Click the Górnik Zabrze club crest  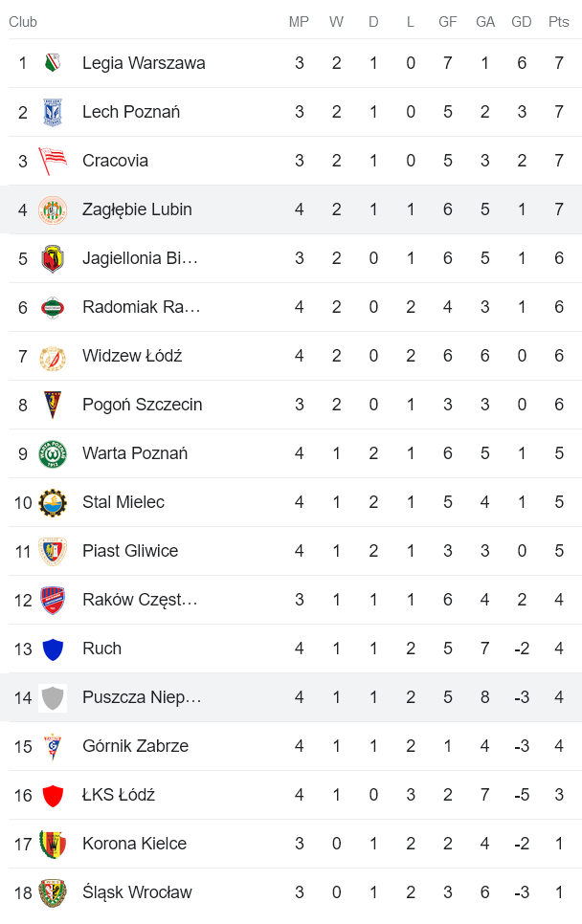tap(53, 746)
